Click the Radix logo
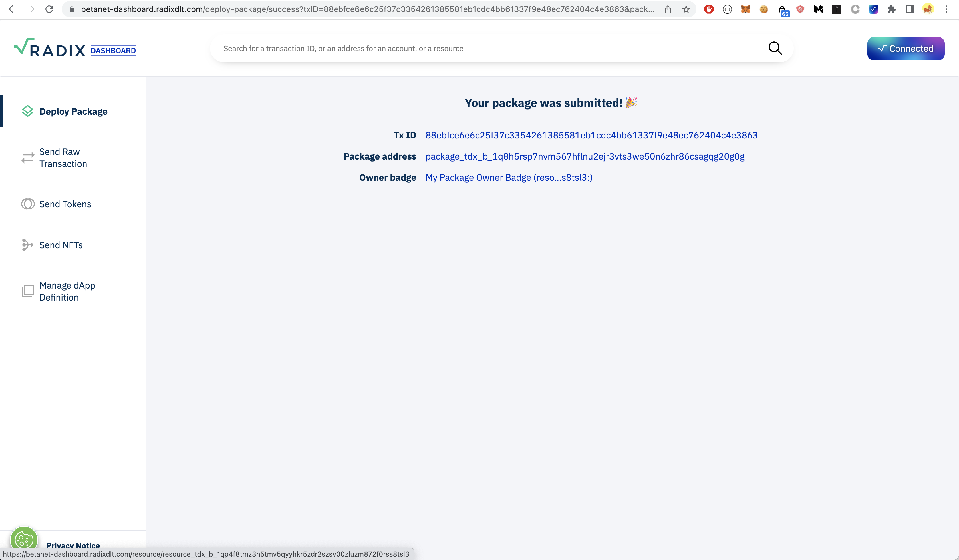This screenshot has width=959, height=560. click(49, 48)
